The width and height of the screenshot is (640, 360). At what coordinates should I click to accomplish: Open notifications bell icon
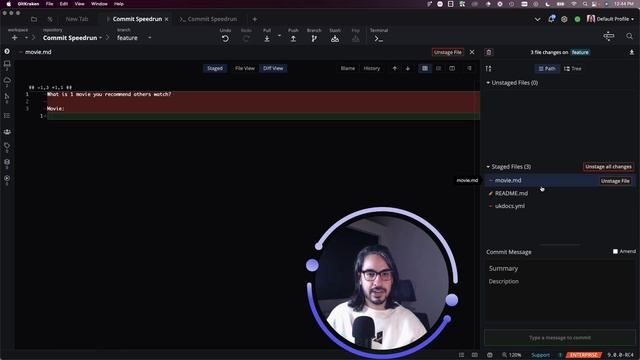point(551,19)
